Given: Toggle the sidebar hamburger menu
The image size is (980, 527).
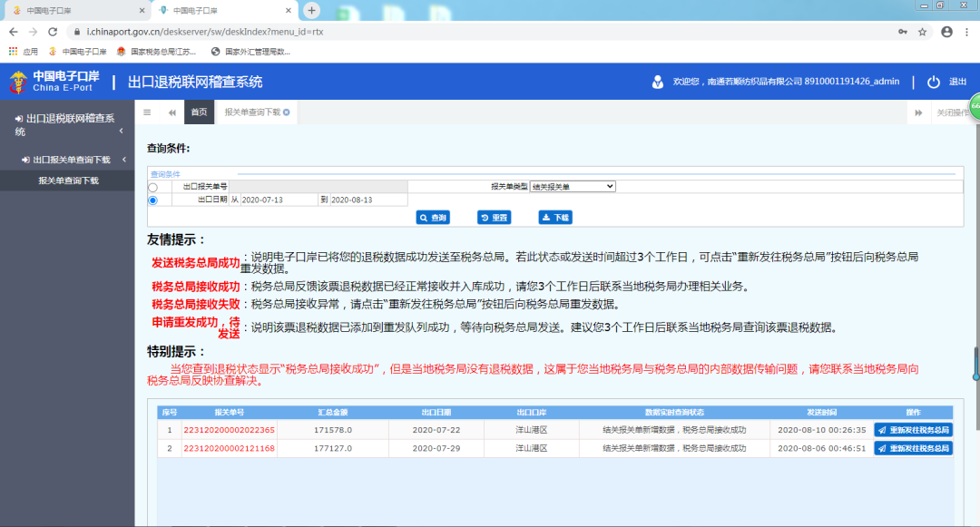Looking at the screenshot, I should (147, 112).
